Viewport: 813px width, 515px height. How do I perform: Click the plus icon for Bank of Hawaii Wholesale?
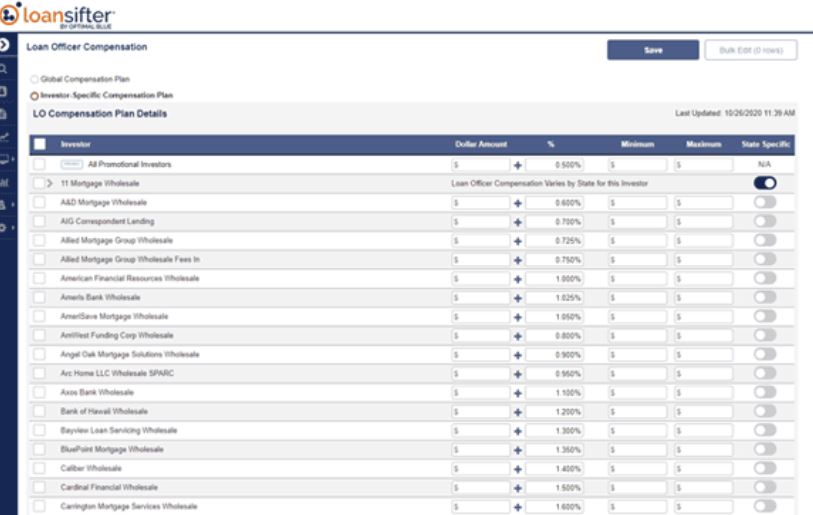(x=517, y=412)
